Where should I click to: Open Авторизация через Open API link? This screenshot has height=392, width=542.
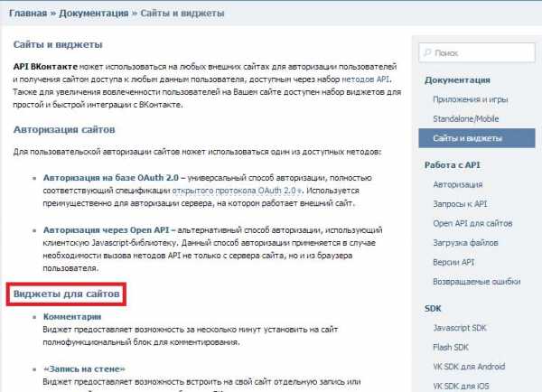coord(106,230)
